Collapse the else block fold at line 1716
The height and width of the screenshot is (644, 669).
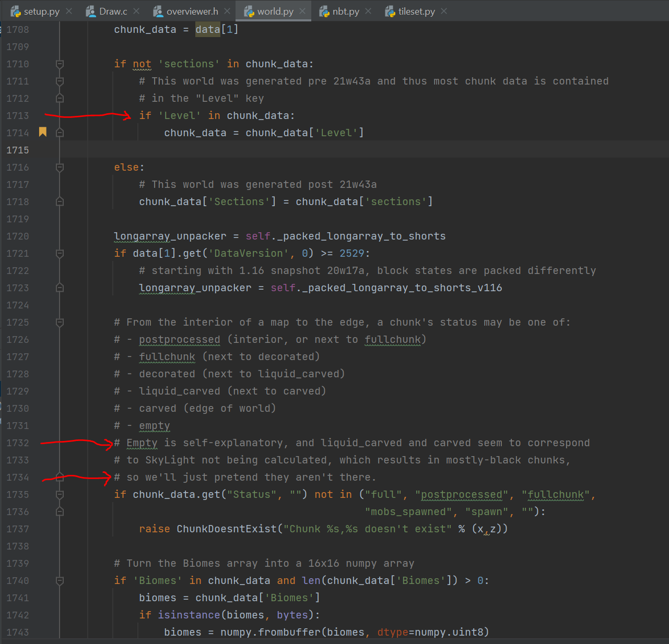(x=59, y=167)
